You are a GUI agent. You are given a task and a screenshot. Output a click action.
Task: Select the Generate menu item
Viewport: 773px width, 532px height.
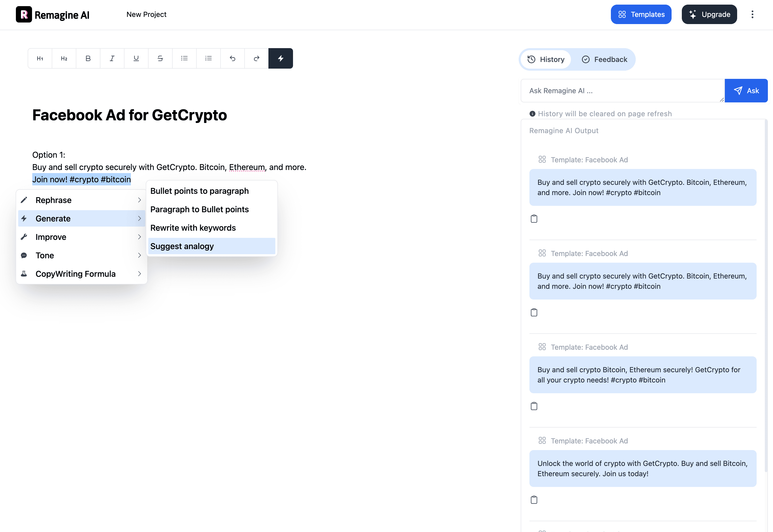pyautogui.click(x=82, y=218)
